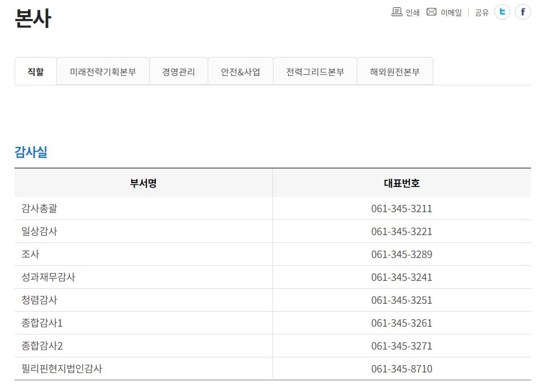Screen dimensions: 550x392
Task: Share the page via Twitter icon
Action: (x=503, y=12)
